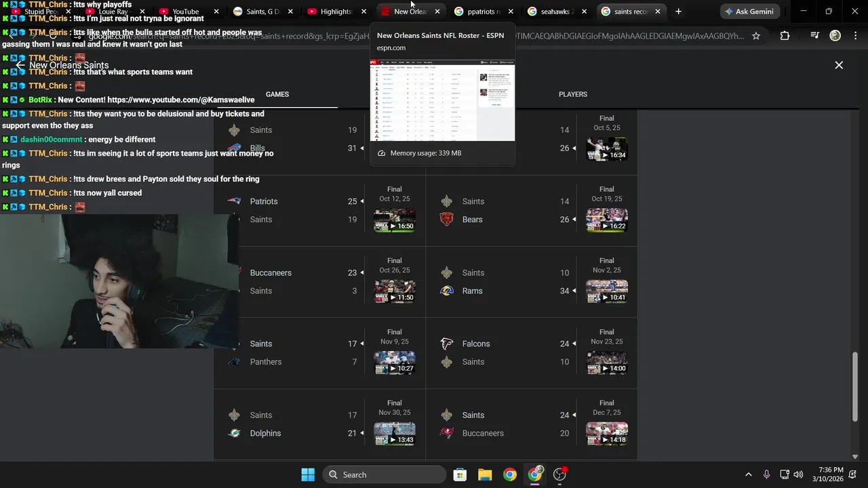Click the Patriots team logo
This screenshot has height=488, width=868.
(x=234, y=201)
